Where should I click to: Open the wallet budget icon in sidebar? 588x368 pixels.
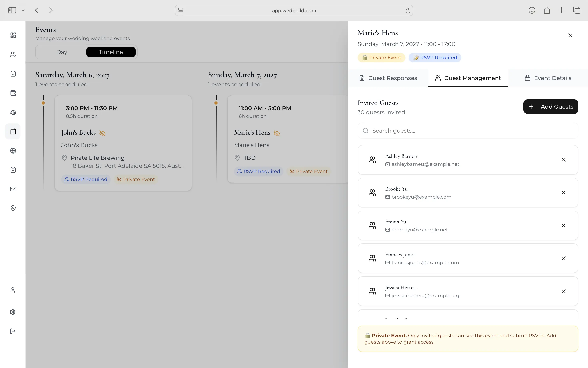(x=13, y=93)
